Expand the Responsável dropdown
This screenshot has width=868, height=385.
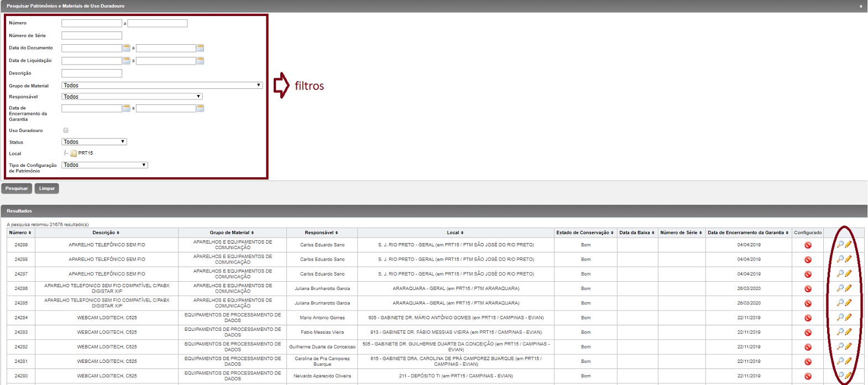click(132, 97)
